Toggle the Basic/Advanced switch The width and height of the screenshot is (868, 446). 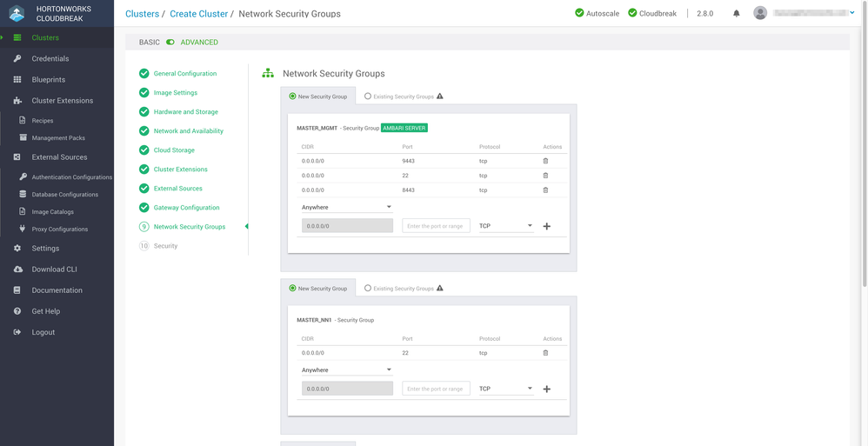[x=170, y=42]
